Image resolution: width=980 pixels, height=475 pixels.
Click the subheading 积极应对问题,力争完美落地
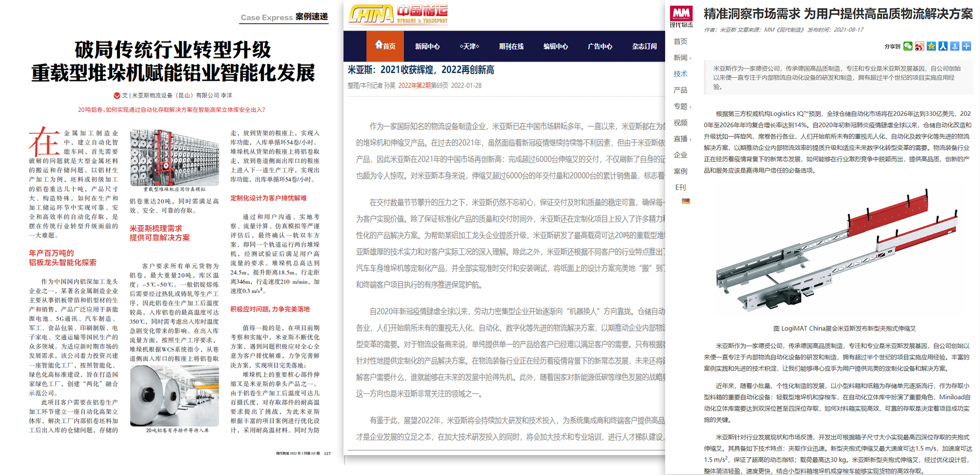[x=270, y=309]
